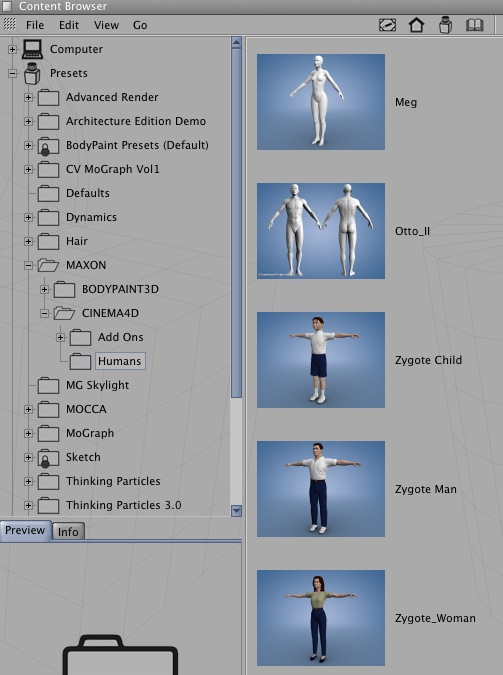Select the Zygote Man thumbnail
503x675 pixels.
pyautogui.click(x=321, y=489)
